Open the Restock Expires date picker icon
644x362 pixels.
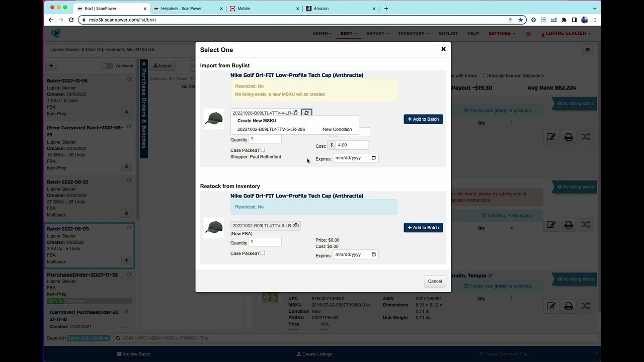click(373, 254)
